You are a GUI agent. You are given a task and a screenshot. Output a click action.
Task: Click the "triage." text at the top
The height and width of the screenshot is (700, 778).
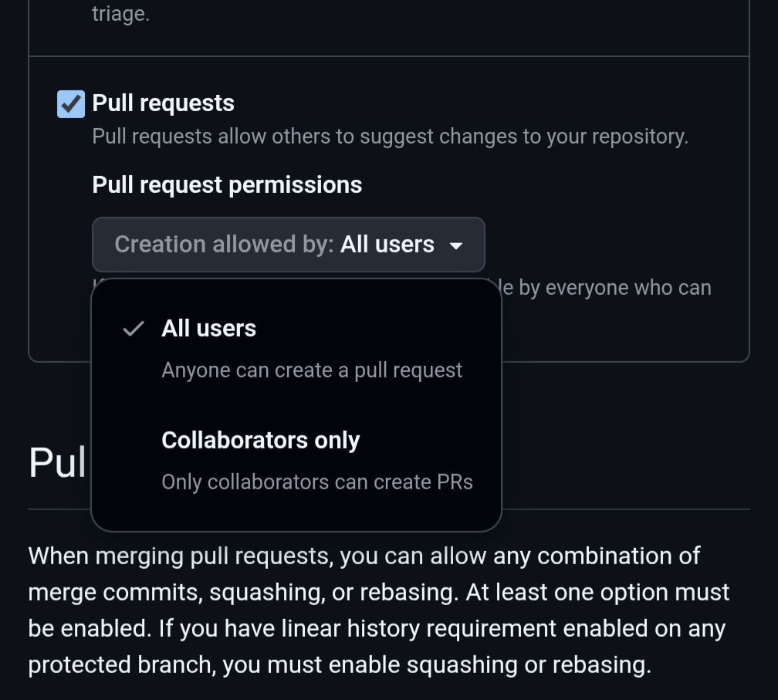point(120,15)
